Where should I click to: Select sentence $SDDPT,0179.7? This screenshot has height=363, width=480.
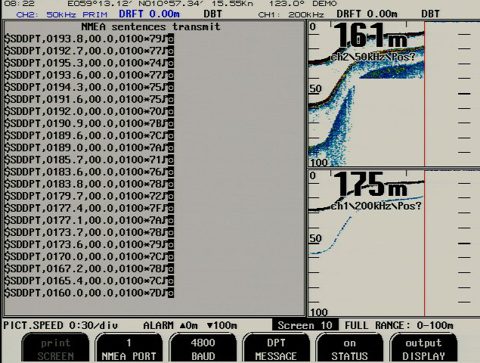click(x=89, y=196)
